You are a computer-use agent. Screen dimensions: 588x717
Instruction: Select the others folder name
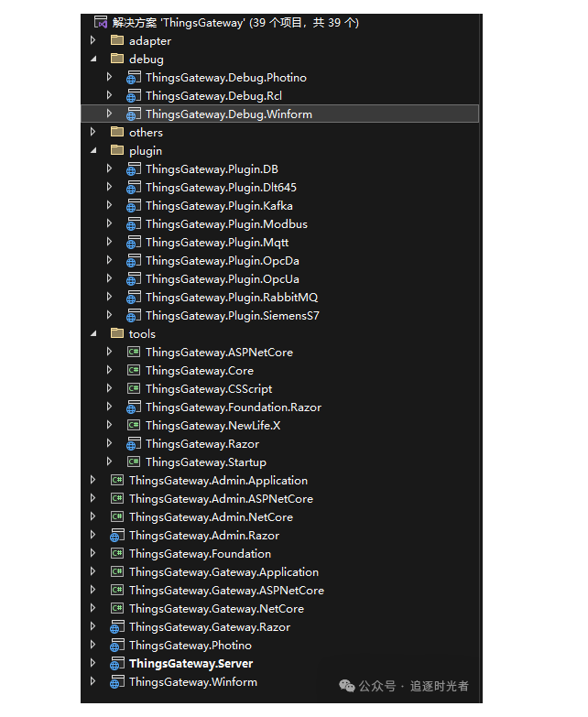pyautogui.click(x=146, y=133)
